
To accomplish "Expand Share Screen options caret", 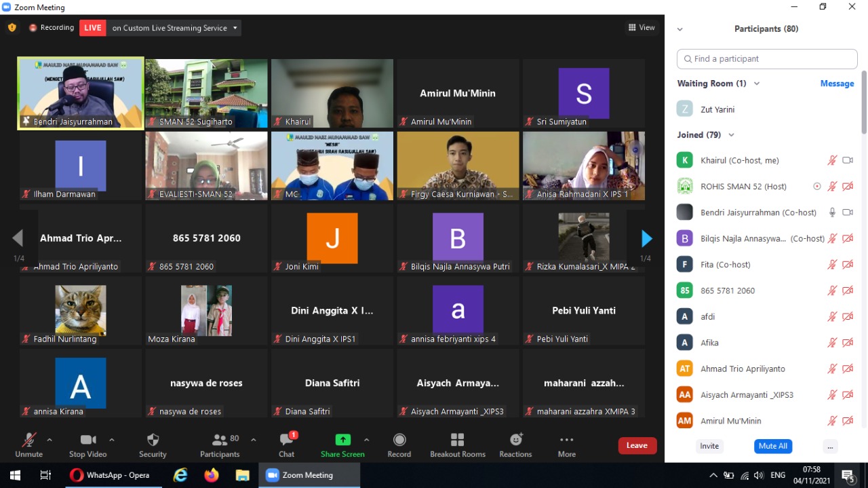I will pos(367,440).
